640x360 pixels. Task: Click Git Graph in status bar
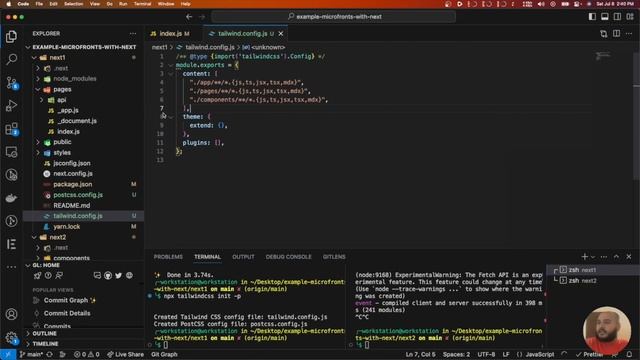click(164, 354)
